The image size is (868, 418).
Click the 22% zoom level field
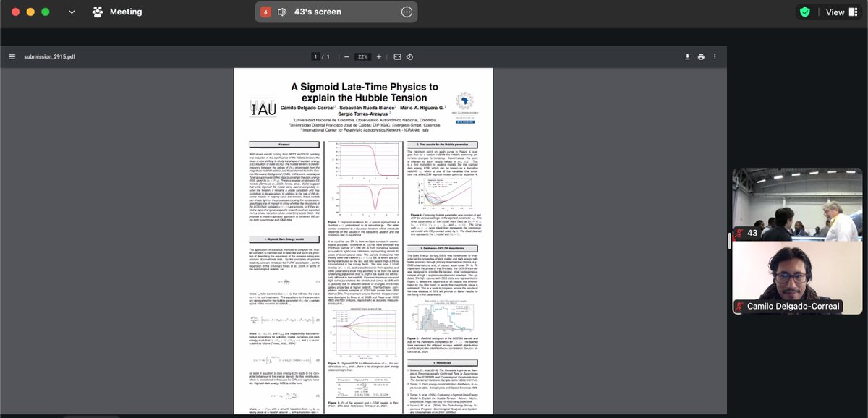point(363,56)
